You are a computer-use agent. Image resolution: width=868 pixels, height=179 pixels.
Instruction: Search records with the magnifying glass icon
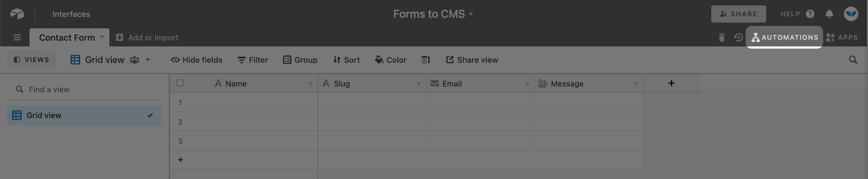coord(854,60)
